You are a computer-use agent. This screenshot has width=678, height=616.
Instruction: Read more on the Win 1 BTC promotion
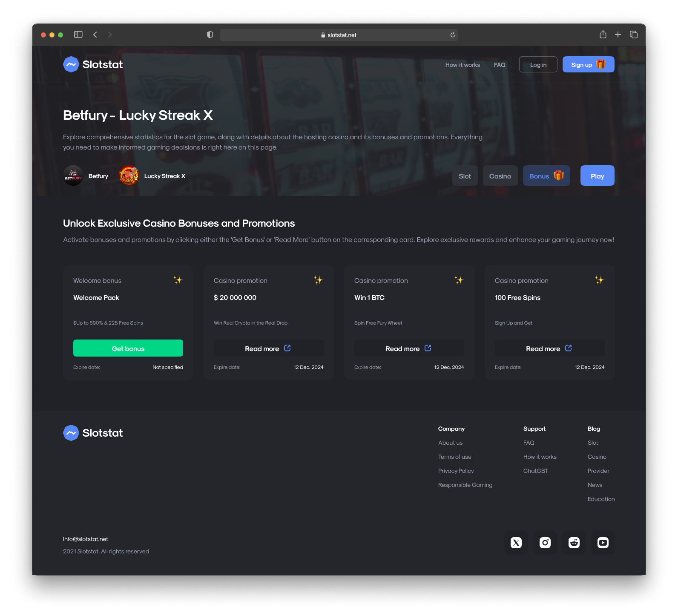[x=409, y=348]
